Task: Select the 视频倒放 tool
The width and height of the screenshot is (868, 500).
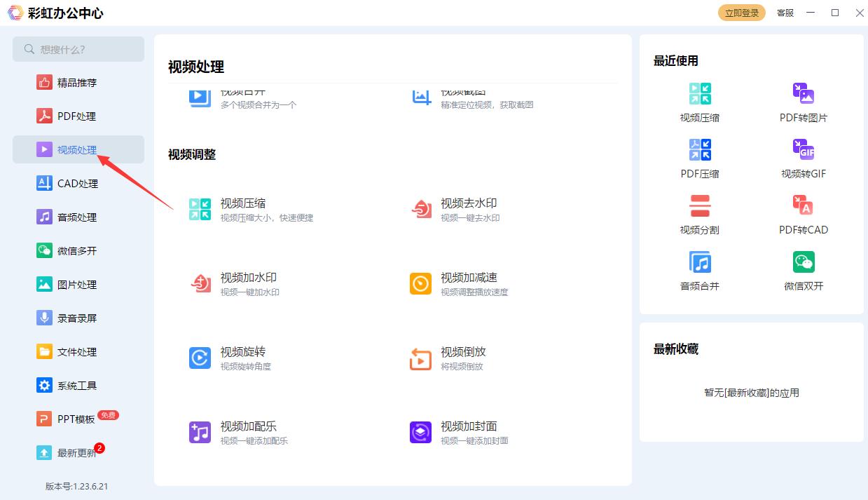Action: click(463, 353)
